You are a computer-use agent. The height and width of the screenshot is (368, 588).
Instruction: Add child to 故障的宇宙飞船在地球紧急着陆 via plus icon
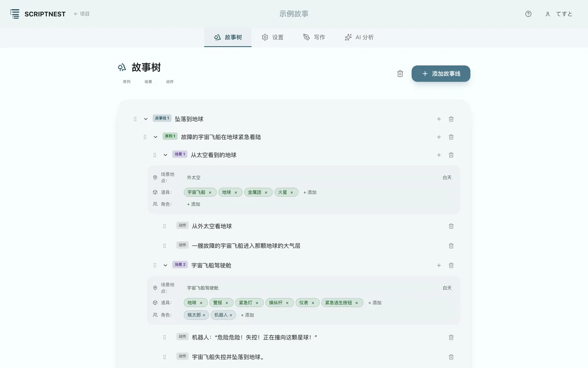tap(439, 137)
